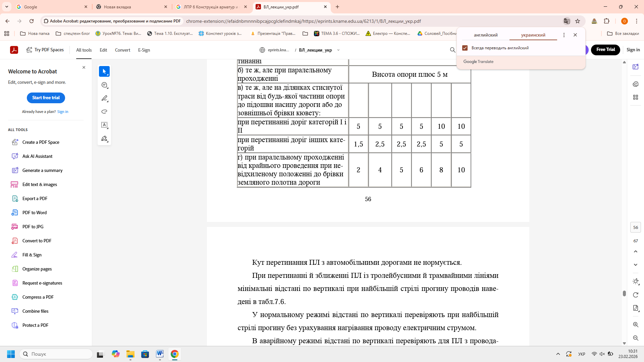Click the Google Translate icon in address bar
The image size is (644, 362).
coord(567,21)
